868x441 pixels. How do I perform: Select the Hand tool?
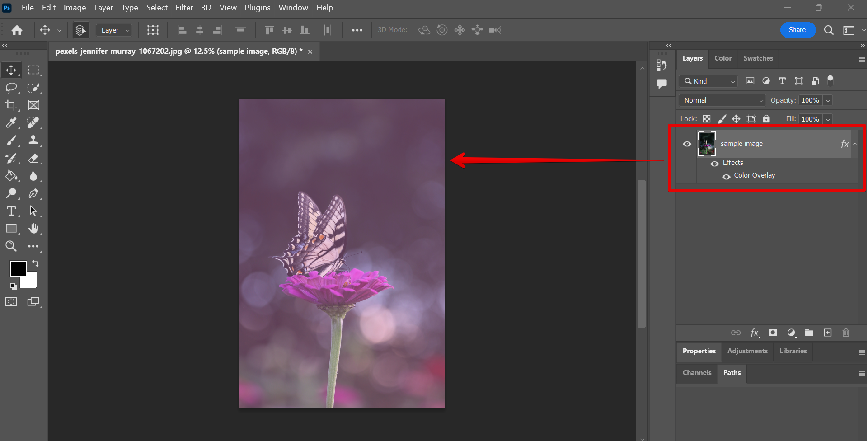33,229
